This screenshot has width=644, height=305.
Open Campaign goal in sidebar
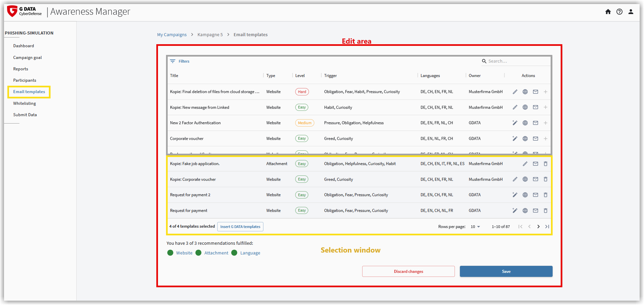[x=27, y=58]
